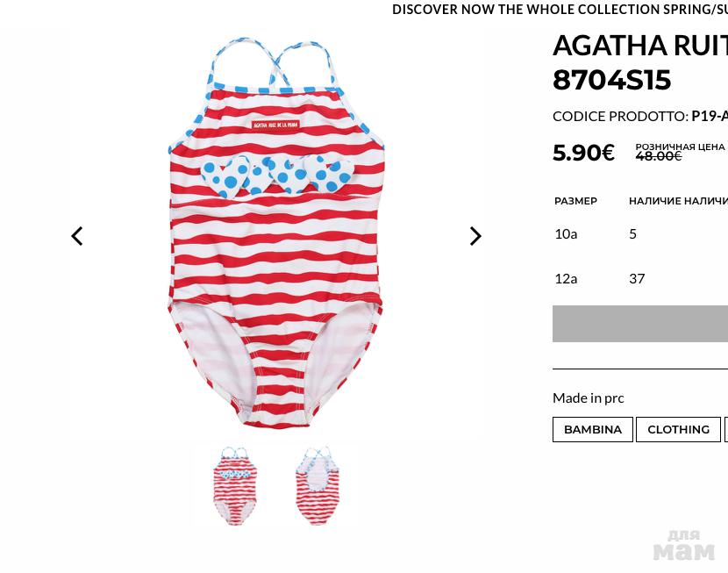Click the 8704S15 model number heading
The image size is (728, 573).
coord(611,80)
